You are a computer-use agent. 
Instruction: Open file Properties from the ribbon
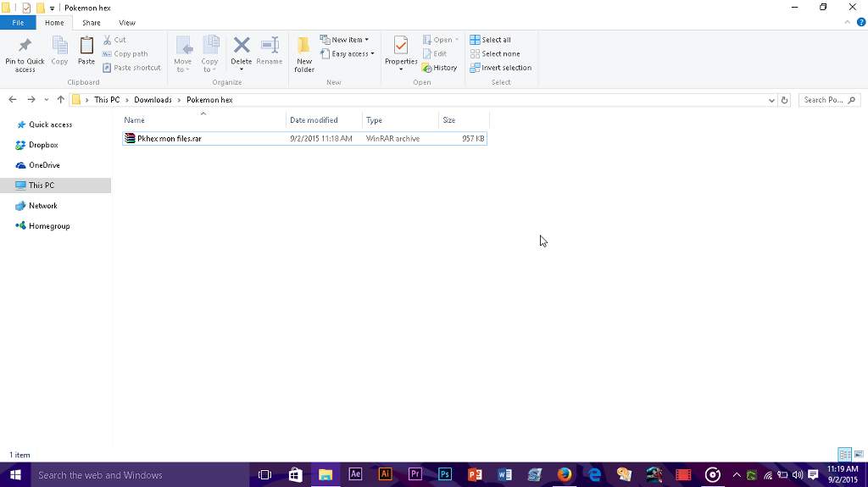(x=401, y=51)
